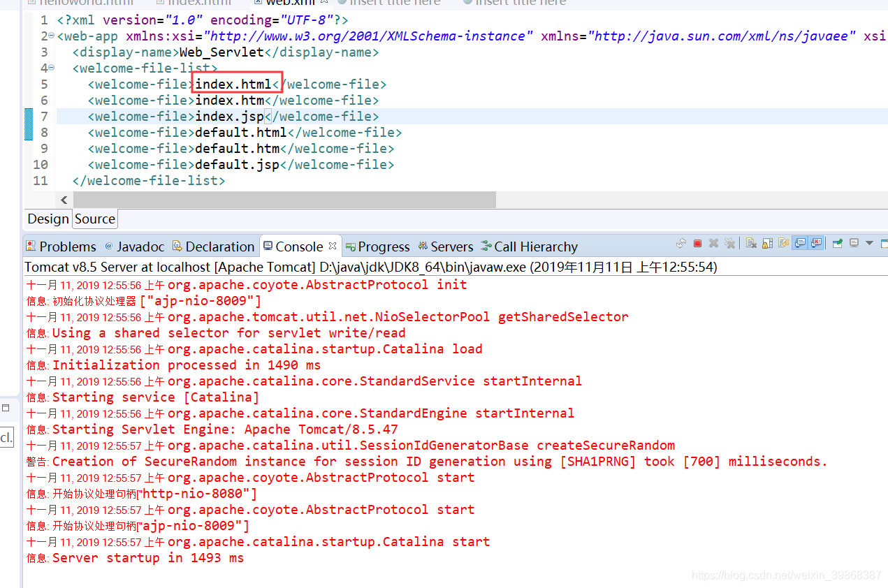Click the editor horizontal scrollbar thumb
Screen dimensions: 888x588
coord(284,200)
